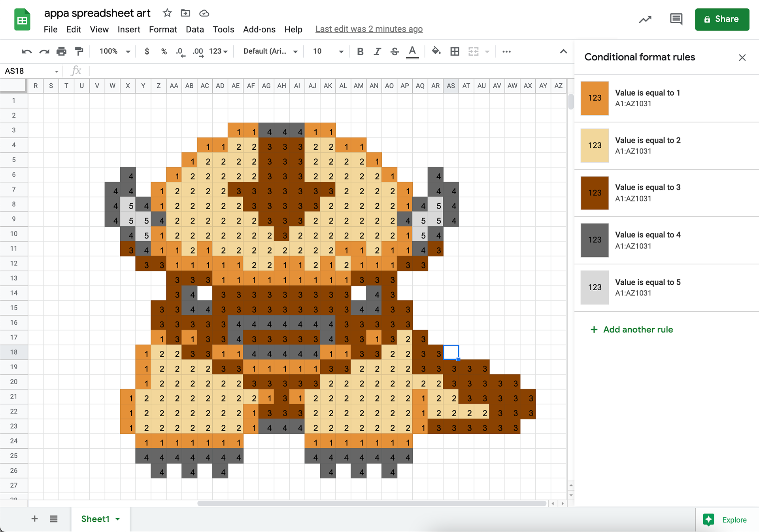Screen dimensions: 759x532
Task: Open the last edit history link
Action: coord(369,29)
